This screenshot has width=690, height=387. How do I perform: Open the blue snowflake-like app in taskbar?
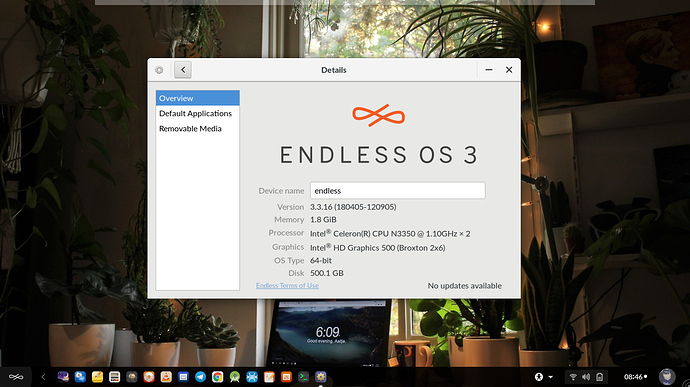252,377
